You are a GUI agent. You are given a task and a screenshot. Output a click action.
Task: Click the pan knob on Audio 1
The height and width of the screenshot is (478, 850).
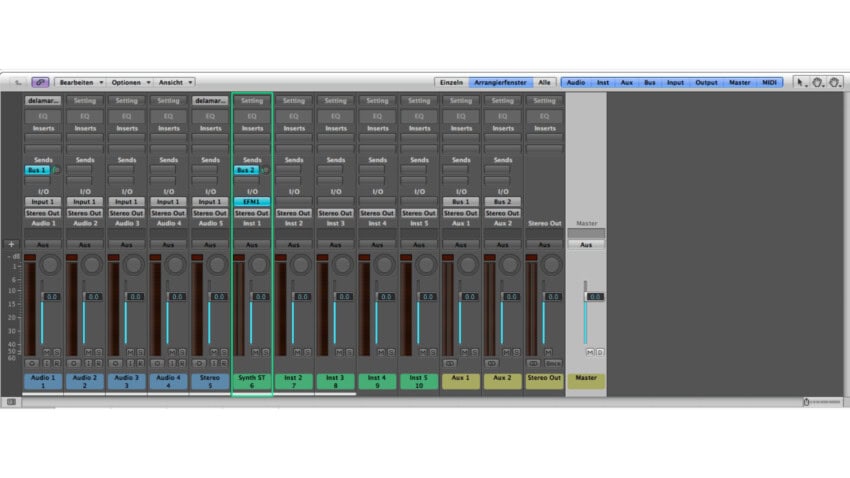point(50,265)
